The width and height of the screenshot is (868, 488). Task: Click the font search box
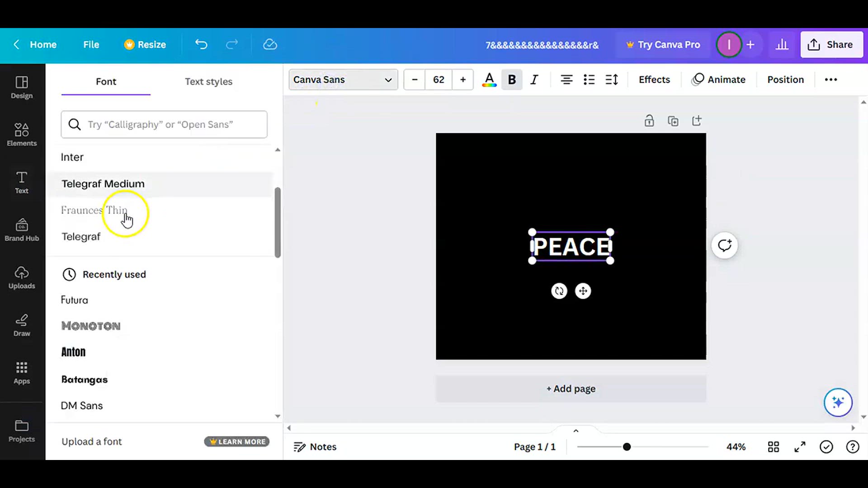[x=164, y=124]
